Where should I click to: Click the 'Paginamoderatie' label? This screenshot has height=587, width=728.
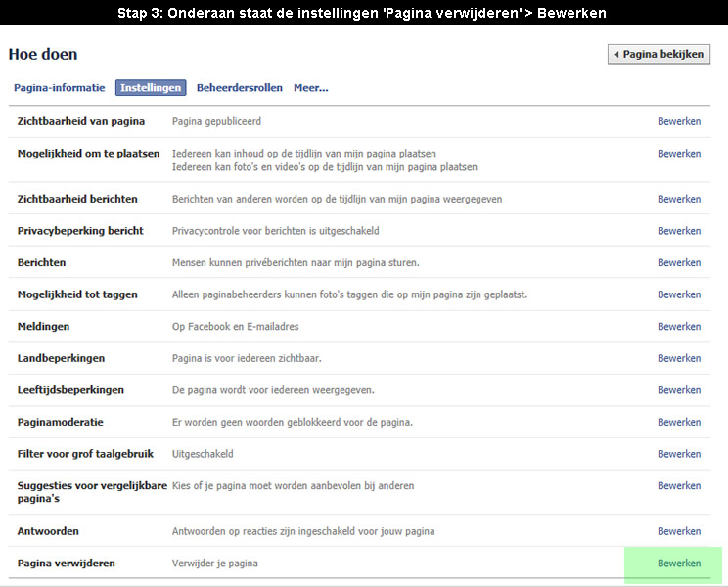(x=61, y=423)
